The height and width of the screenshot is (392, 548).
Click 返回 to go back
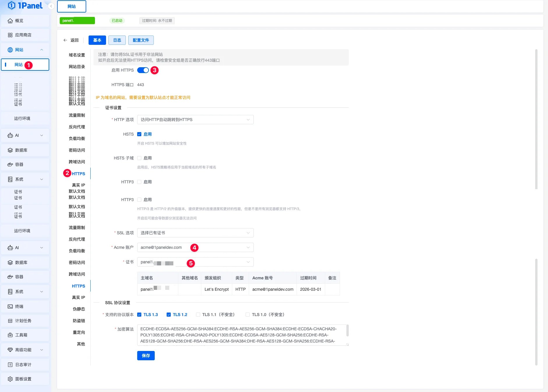[x=71, y=40]
